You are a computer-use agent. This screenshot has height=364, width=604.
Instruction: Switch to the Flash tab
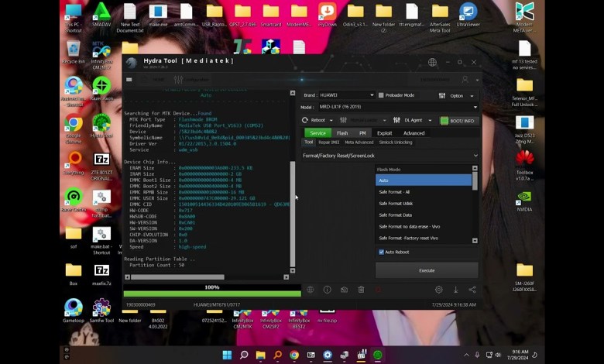pos(341,133)
